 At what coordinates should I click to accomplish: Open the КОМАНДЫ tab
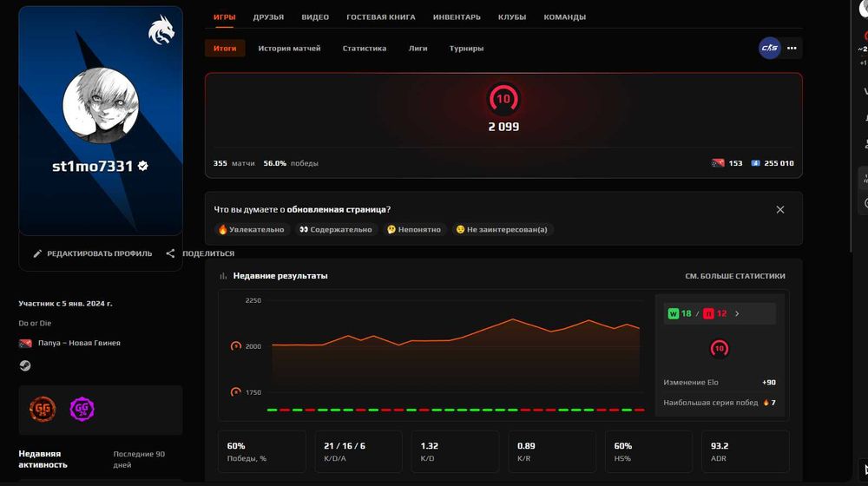pos(565,17)
